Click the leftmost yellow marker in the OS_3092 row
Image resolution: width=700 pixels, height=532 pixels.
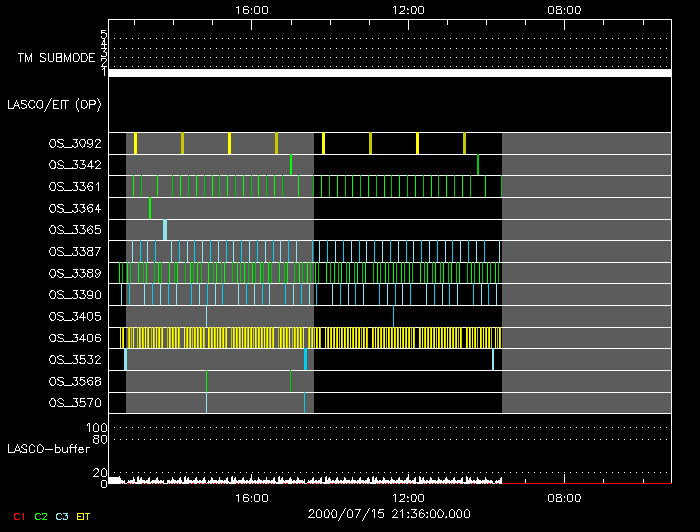click(135, 143)
